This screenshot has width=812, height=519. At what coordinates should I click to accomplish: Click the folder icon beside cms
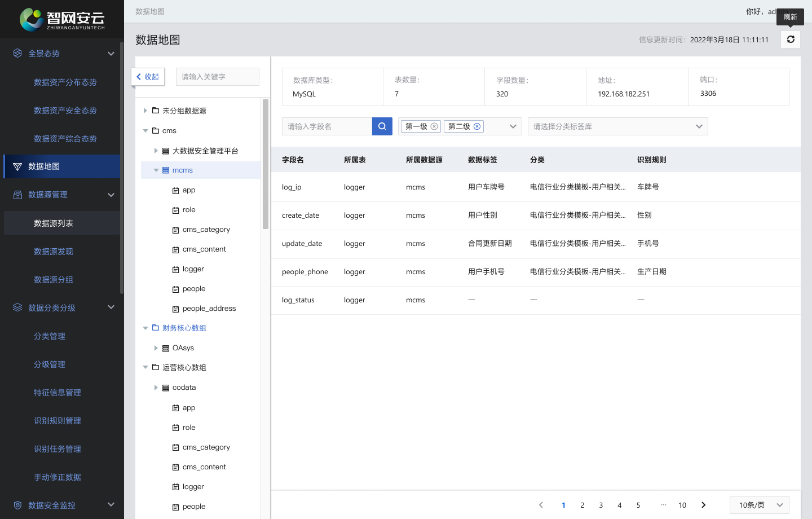tap(155, 130)
